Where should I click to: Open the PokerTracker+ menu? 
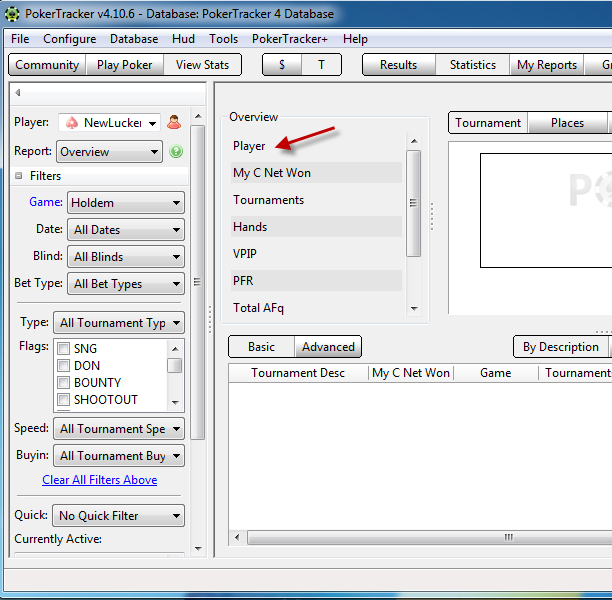tap(290, 39)
